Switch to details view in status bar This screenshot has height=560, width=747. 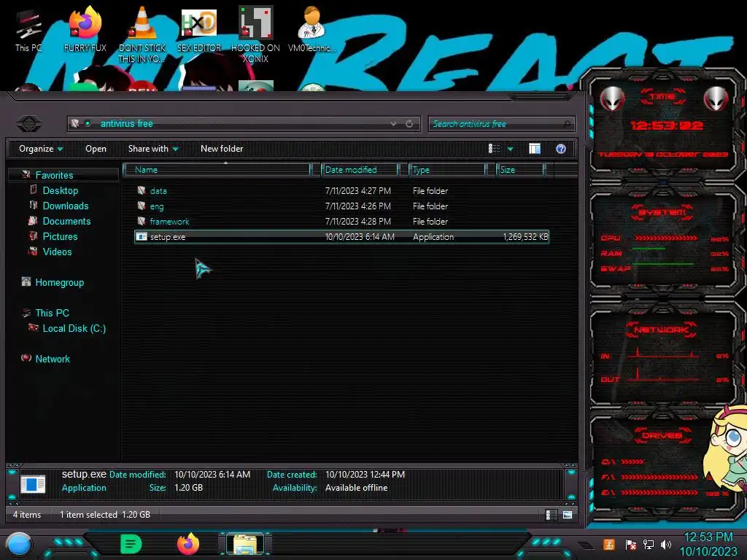(551, 515)
